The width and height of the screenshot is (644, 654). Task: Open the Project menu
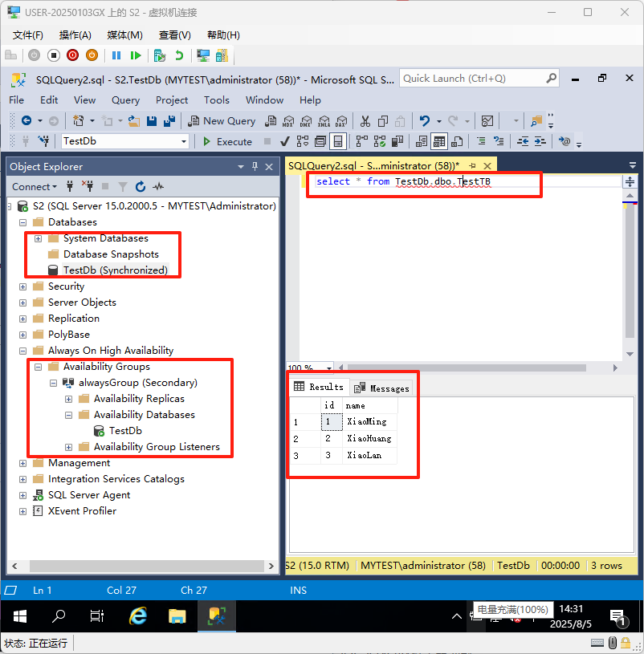172,100
